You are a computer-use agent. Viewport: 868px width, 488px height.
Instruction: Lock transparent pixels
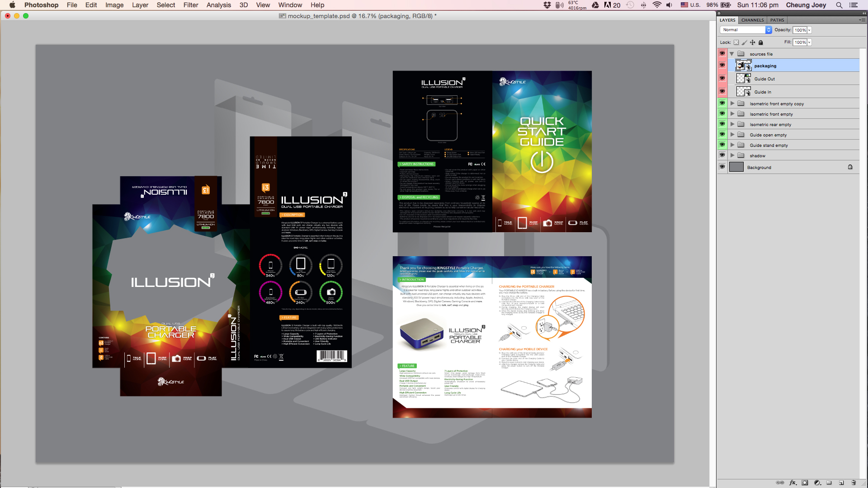pos(736,42)
